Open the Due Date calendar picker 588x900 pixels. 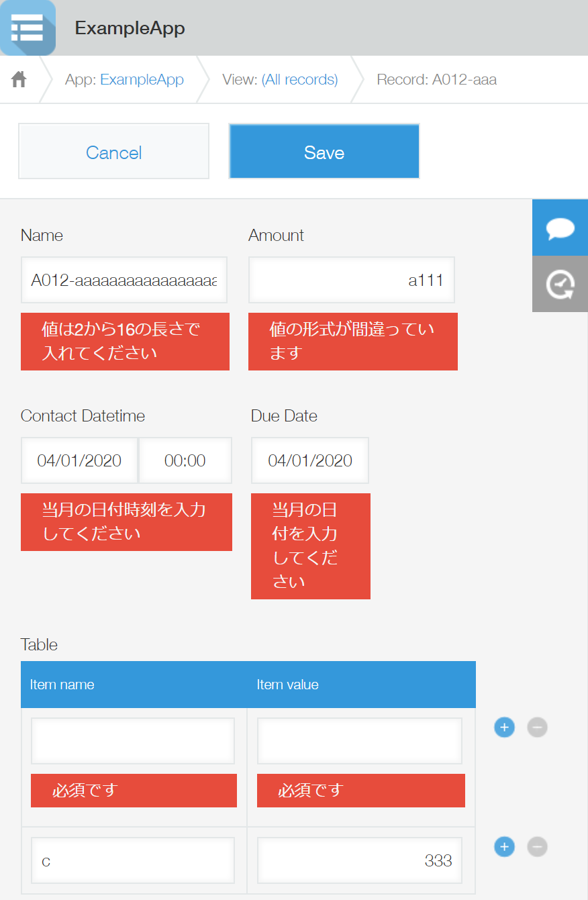pos(309,460)
